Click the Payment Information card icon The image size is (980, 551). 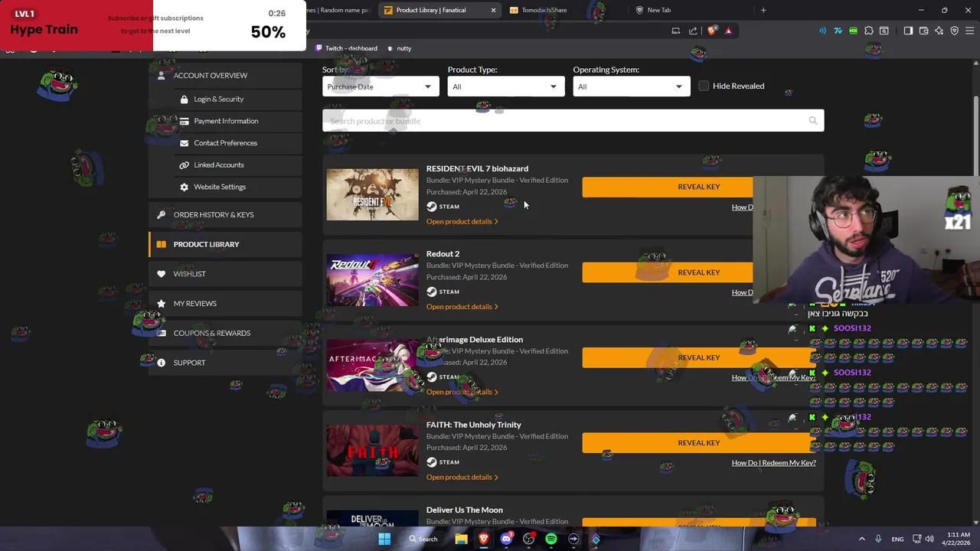tap(184, 121)
